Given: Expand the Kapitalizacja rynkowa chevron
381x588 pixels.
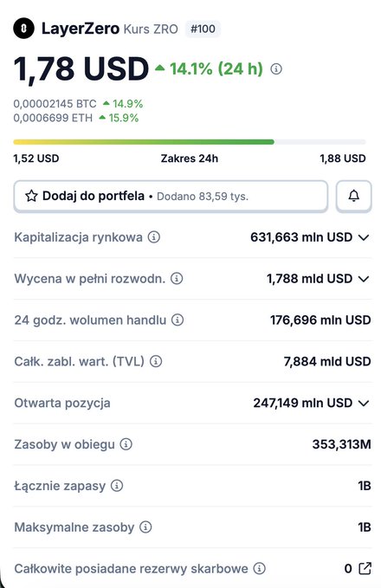Looking at the screenshot, I should tap(364, 237).
